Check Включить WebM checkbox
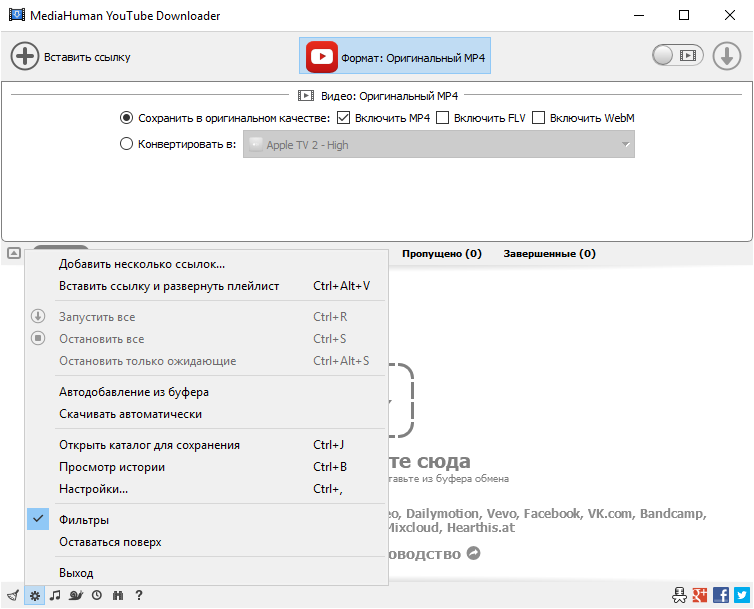Screen dimensions: 754x609 539,118
